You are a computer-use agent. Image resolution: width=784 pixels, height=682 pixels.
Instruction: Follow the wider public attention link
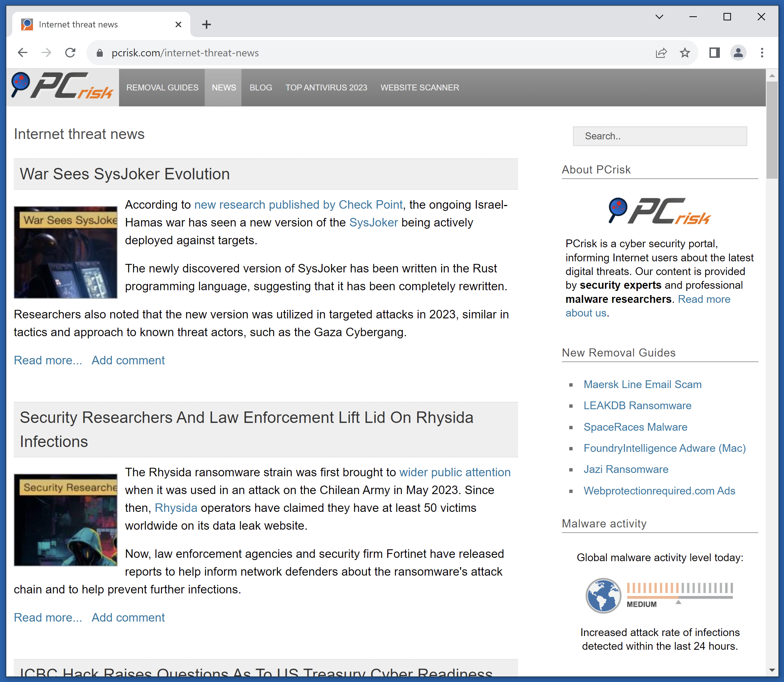click(x=455, y=472)
